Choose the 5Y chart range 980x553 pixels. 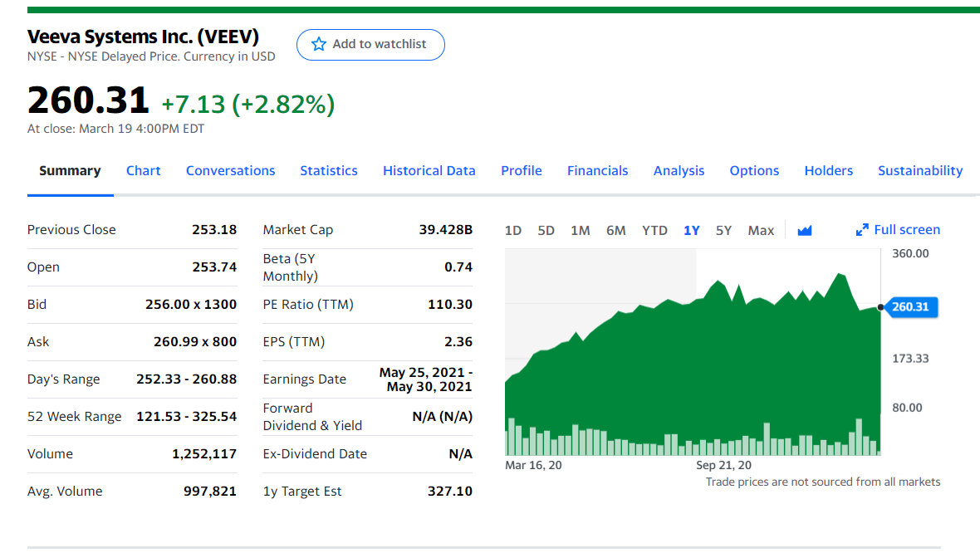(x=723, y=231)
